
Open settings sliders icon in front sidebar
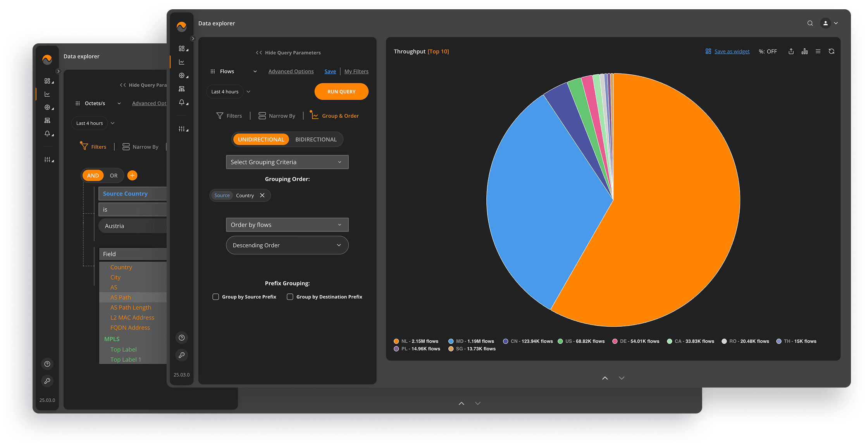pos(182,129)
